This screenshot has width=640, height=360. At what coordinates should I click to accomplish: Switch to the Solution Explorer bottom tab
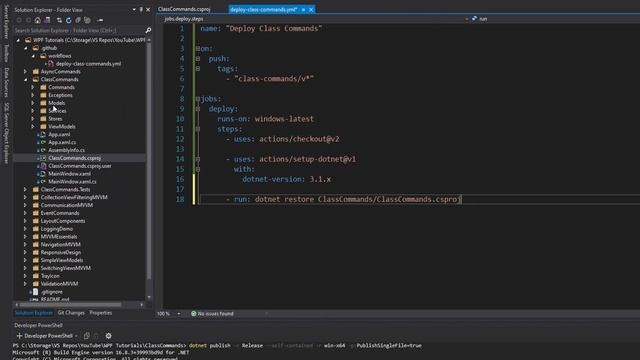[34, 313]
